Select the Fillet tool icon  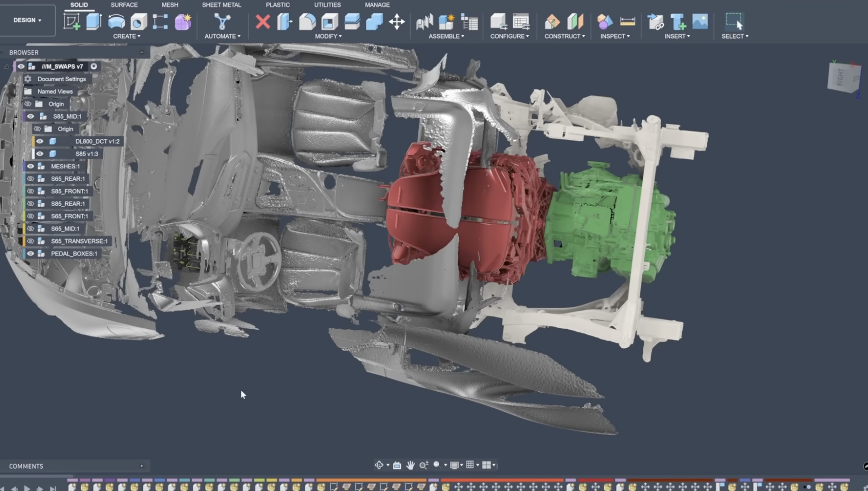[x=307, y=22]
